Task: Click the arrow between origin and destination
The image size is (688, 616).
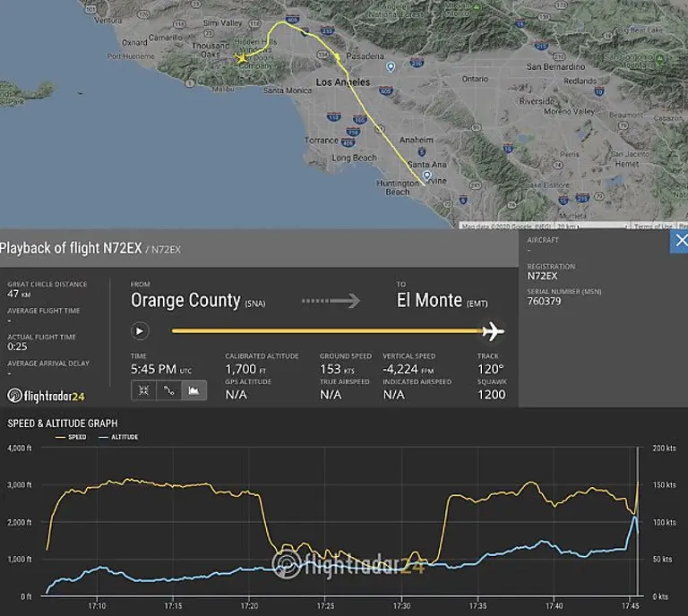Action: (x=331, y=301)
